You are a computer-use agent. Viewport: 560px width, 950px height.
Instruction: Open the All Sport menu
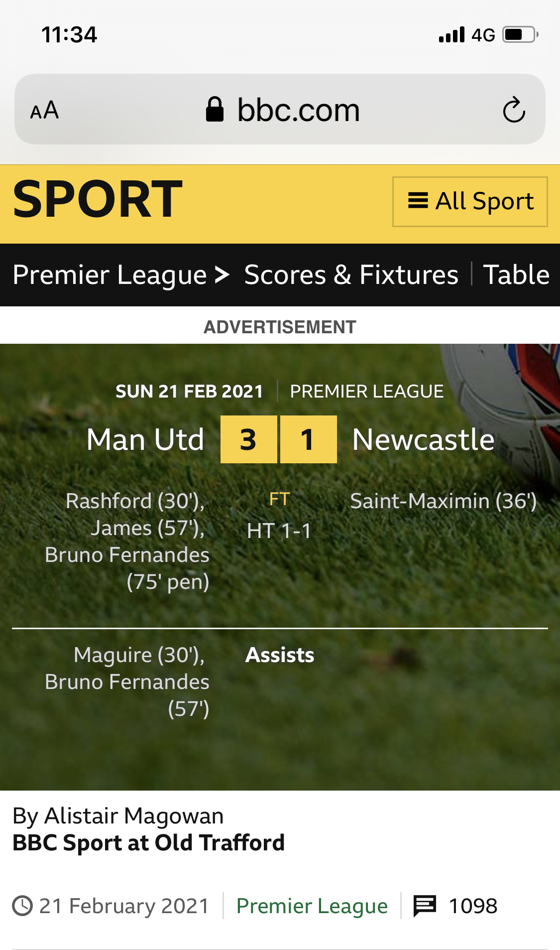coord(470,201)
